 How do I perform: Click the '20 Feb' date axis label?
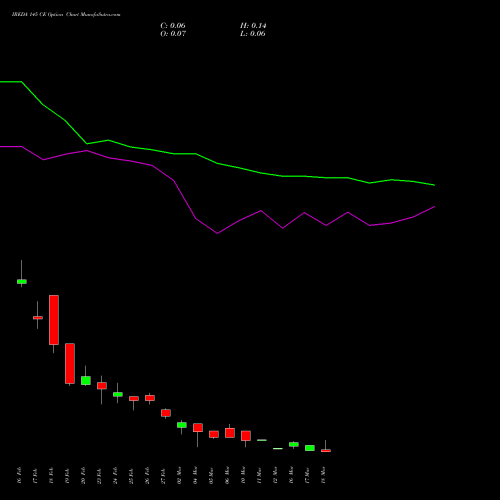(83, 475)
